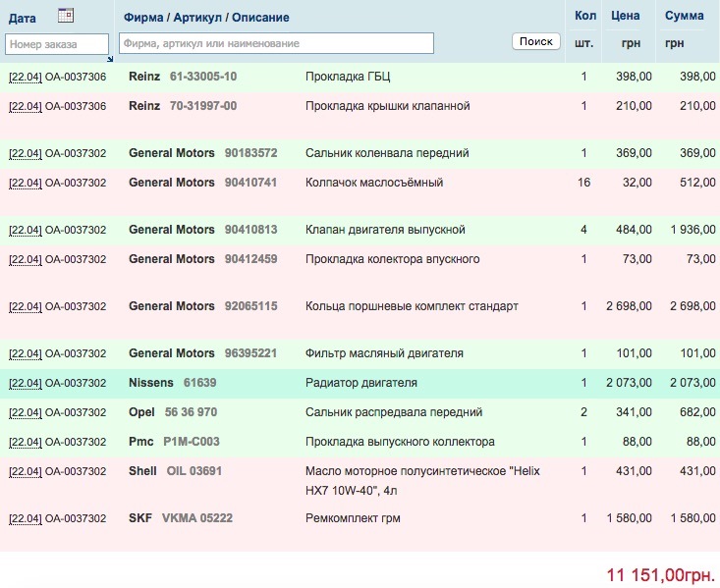The image size is (720, 588).
Task: Open the calendar date picker icon
Action: pyautogui.click(x=66, y=15)
